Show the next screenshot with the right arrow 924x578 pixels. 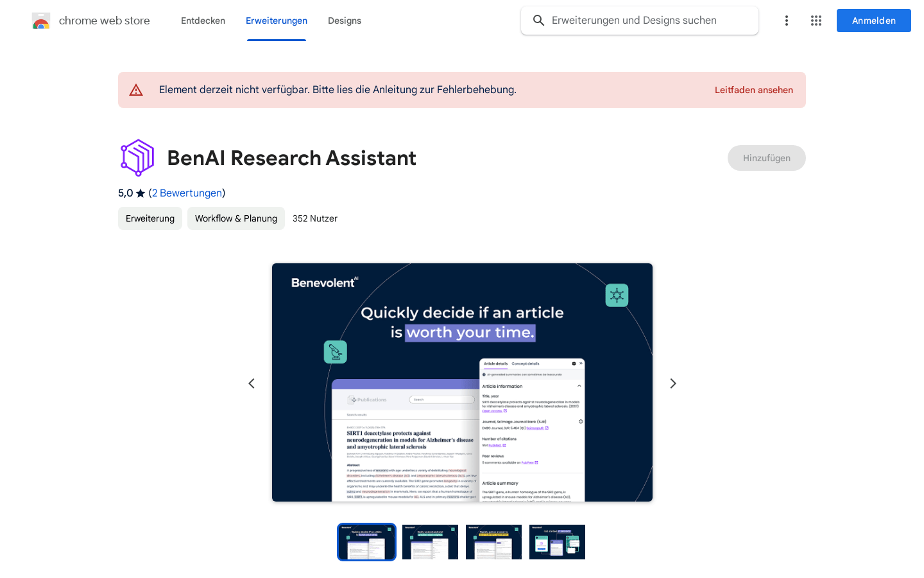tap(672, 383)
